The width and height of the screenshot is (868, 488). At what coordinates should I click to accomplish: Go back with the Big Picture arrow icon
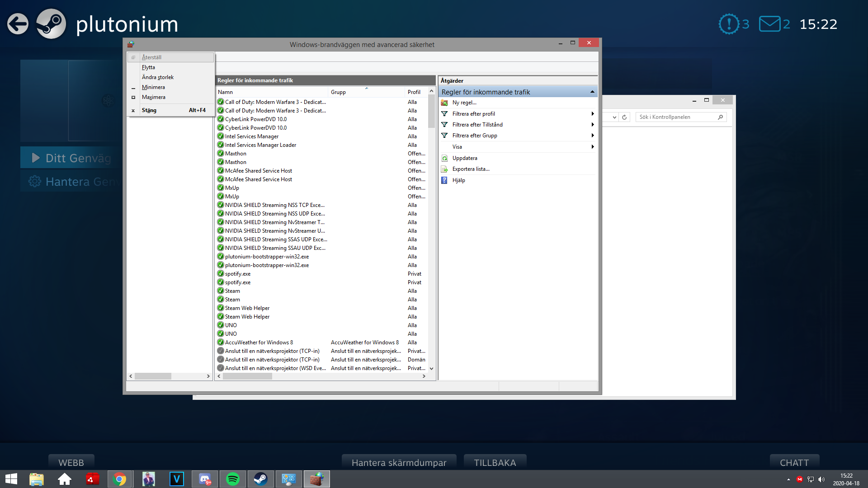click(x=18, y=24)
